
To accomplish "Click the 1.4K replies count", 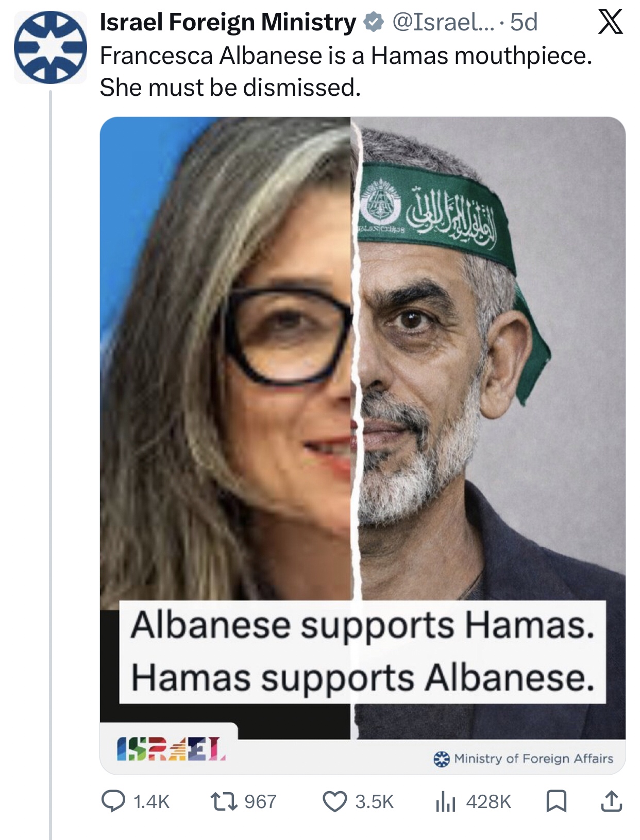I will (151, 802).
